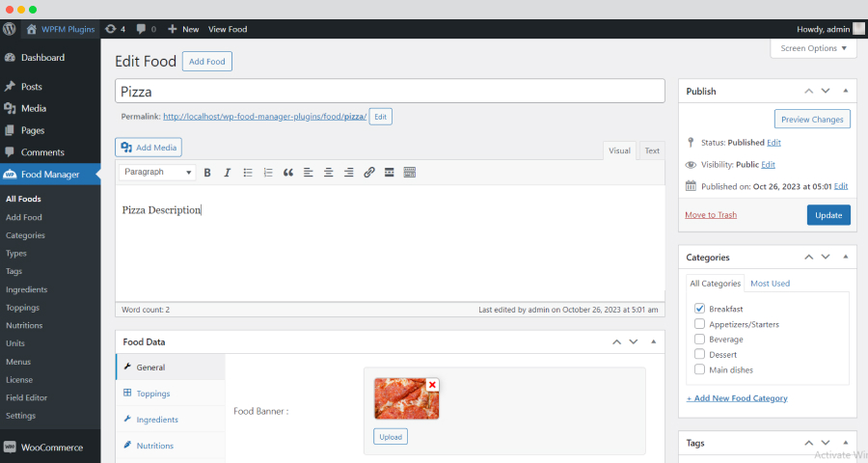
Task: Move the Food Data panel up
Action: tap(616, 341)
